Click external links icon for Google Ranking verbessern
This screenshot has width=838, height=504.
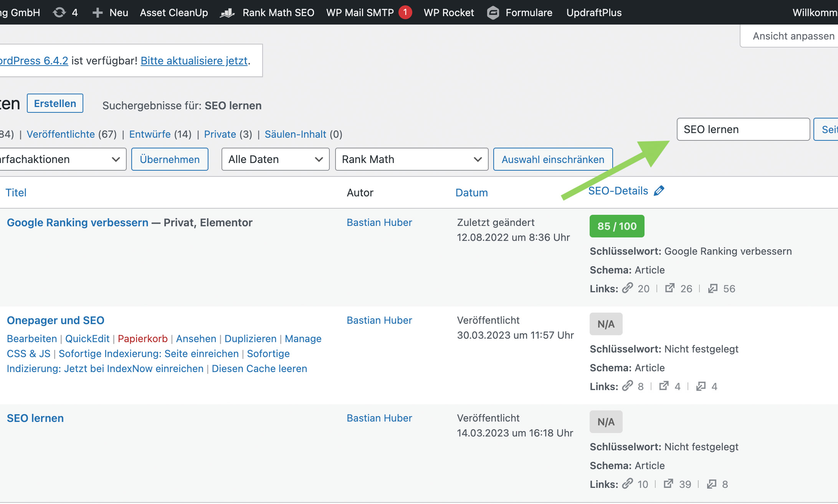click(x=670, y=288)
